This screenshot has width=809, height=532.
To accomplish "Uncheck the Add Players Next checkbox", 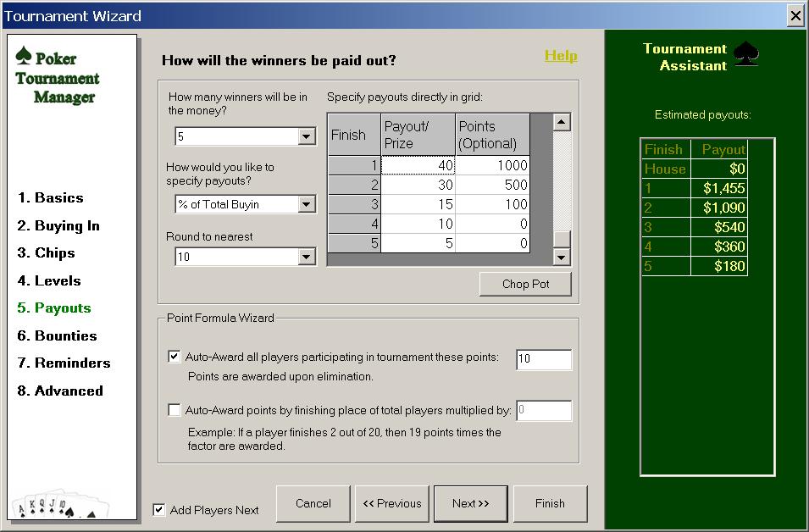I will tap(158, 509).
